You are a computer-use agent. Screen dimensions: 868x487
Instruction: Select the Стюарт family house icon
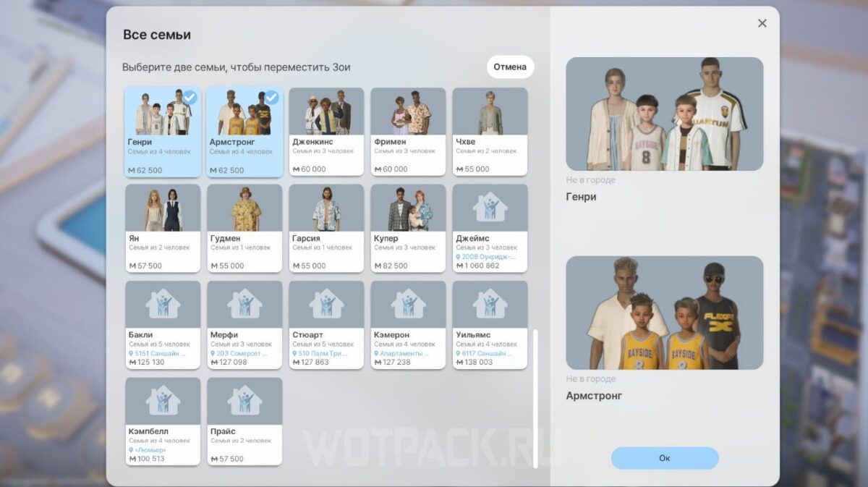326,304
